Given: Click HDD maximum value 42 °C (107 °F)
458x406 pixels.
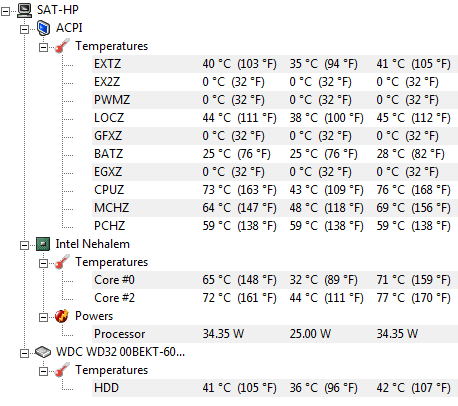Looking at the screenshot, I should point(413,388).
